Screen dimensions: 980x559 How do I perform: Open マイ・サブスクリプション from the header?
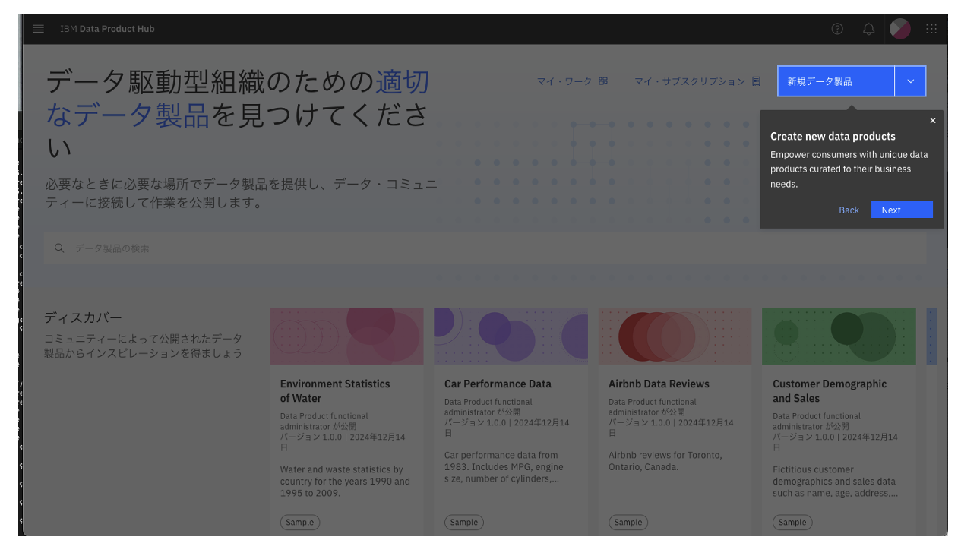(691, 81)
